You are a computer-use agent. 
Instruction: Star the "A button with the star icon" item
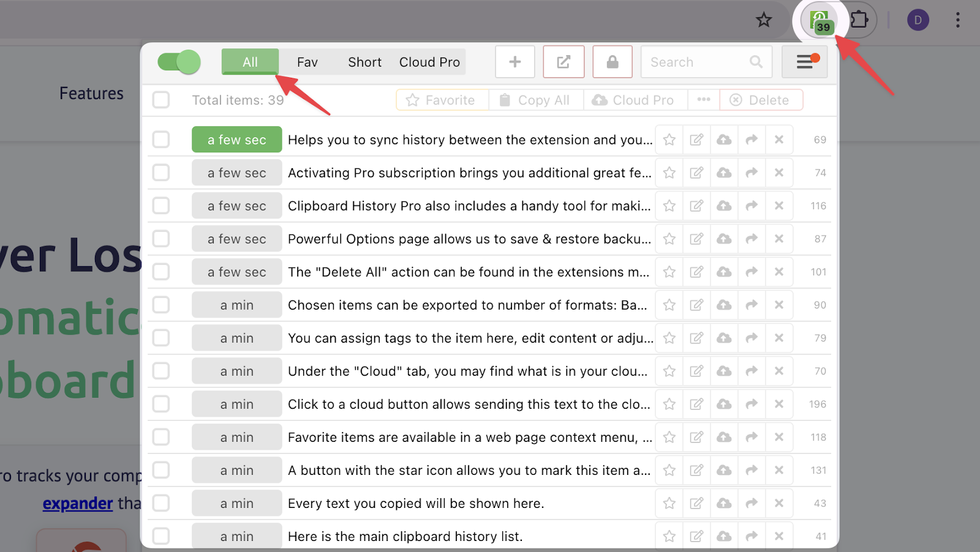pyautogui.click(x=669, y=470)
